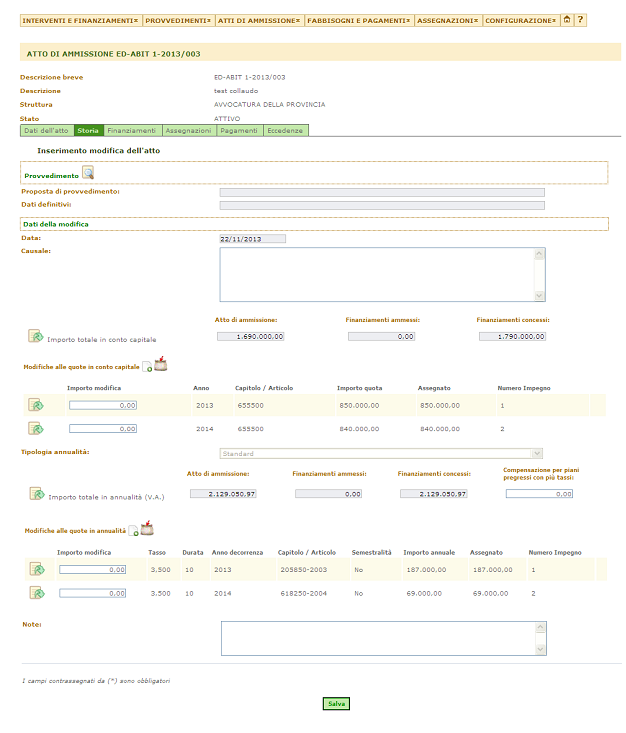626x733 pixels.
Task: Click row icon for capitolo 618250-2004
Action: pos(37,593)
